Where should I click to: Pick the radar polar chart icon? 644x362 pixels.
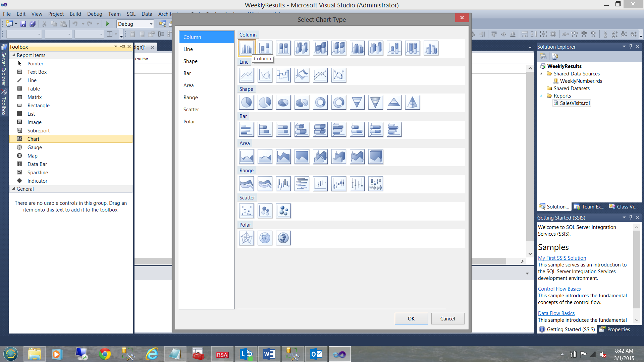[247, 238]
